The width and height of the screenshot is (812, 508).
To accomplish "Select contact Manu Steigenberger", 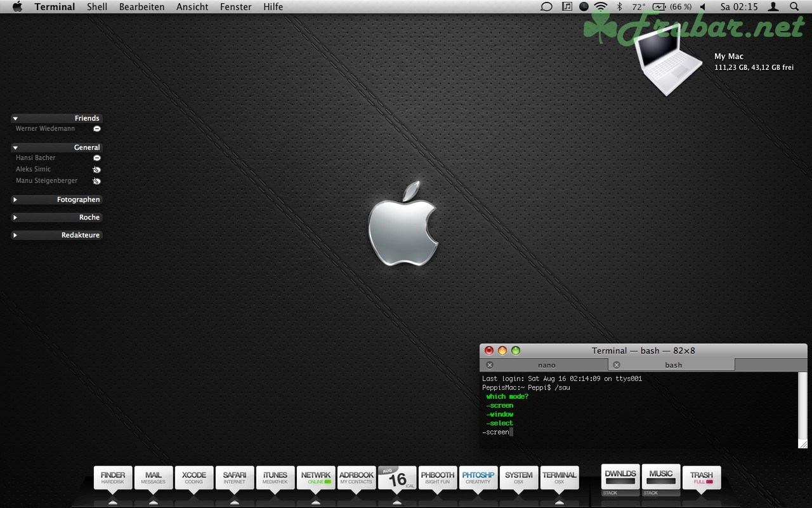I will tap(46, 181).
